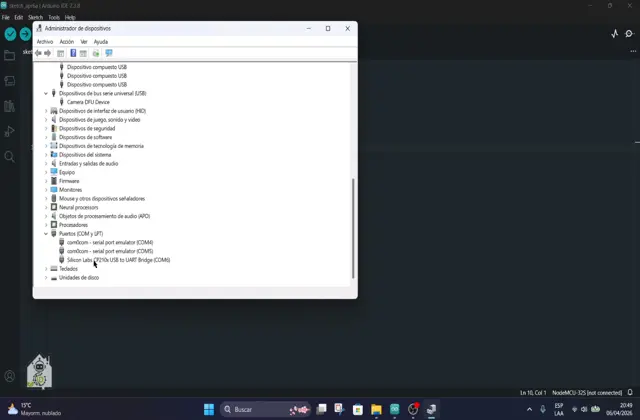Viewport: 640px width, 420px height.
Task: Select Camera DFU Device entry
Action: [x=88, y=102]
